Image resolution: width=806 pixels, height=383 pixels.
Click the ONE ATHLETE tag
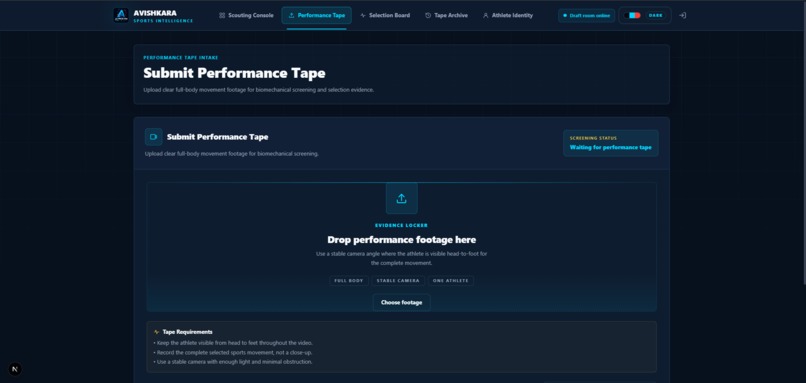[x=450, y=281]
